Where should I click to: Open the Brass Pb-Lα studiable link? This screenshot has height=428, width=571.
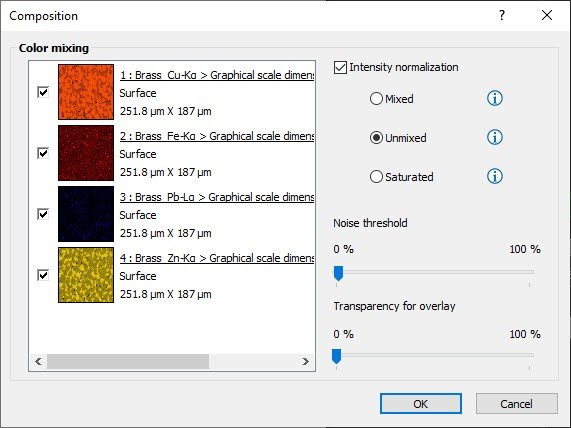coord(217,197)
